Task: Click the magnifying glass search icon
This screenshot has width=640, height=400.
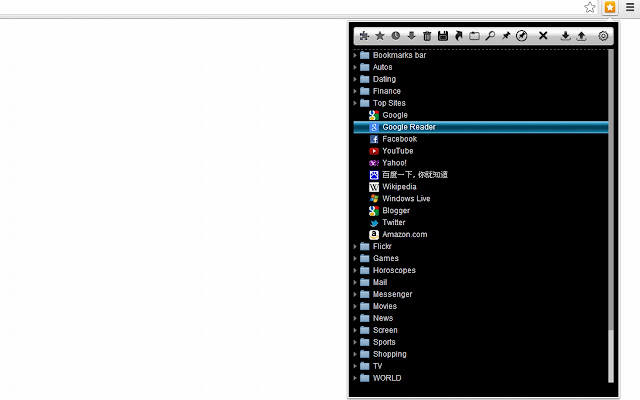Action: click(490, 36)
